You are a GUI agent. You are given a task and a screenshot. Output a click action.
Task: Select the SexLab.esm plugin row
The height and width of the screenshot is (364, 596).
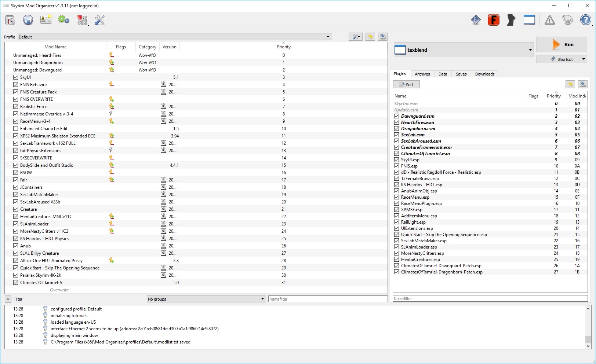point(490,135)
